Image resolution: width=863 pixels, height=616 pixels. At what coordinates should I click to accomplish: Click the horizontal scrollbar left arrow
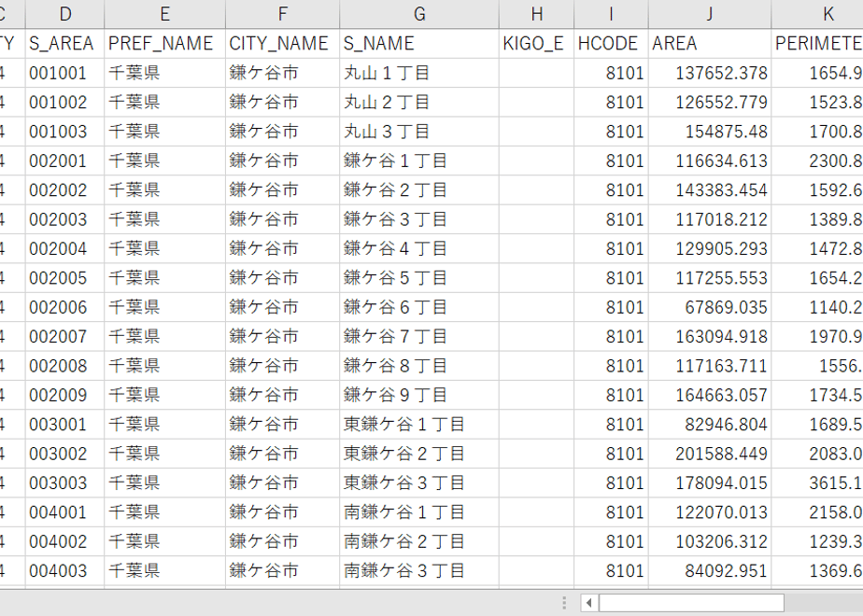coord(589,603)
